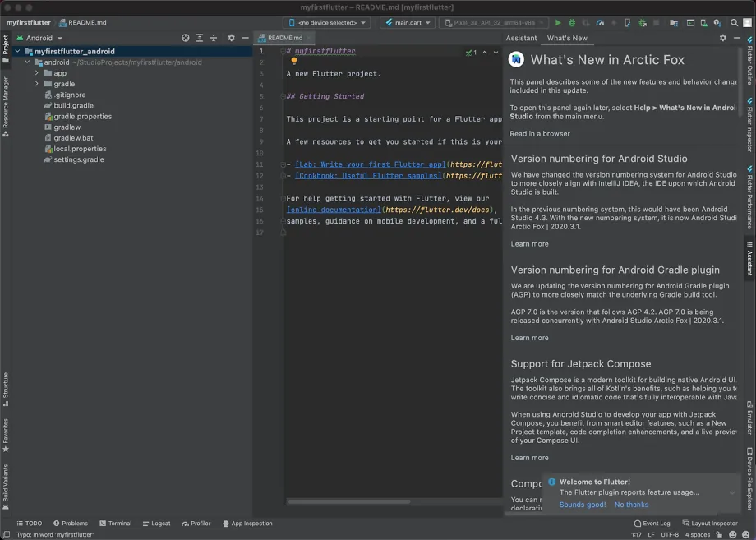Click the Sounds good! link
Viewport: 756px width, 540px height.
click(583, 505)
